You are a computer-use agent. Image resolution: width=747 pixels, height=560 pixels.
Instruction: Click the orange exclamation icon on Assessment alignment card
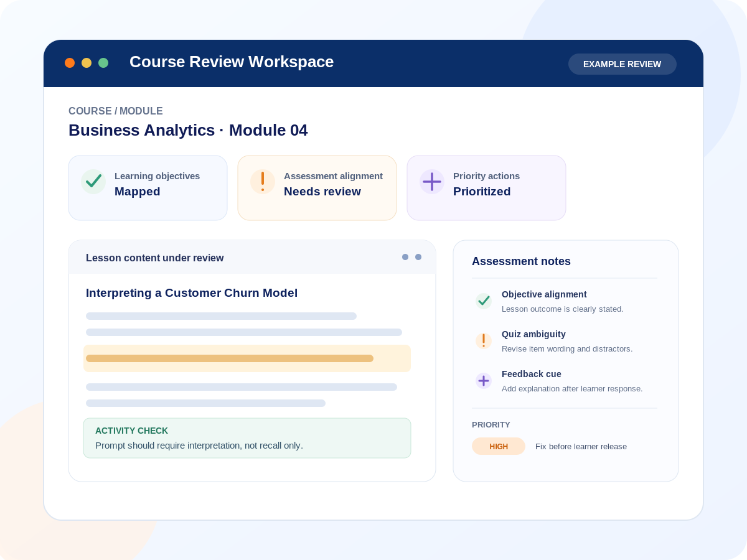[263, 182]
